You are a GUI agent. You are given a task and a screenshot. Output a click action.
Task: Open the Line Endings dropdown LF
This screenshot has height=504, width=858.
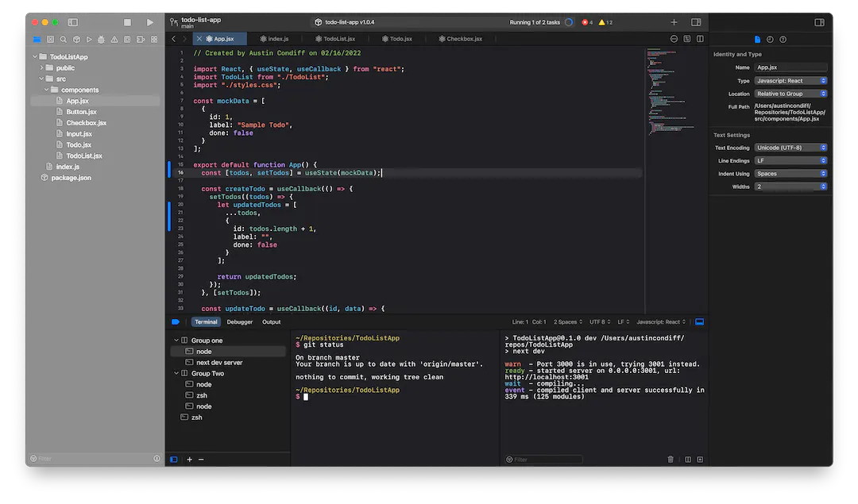point(790,160)
